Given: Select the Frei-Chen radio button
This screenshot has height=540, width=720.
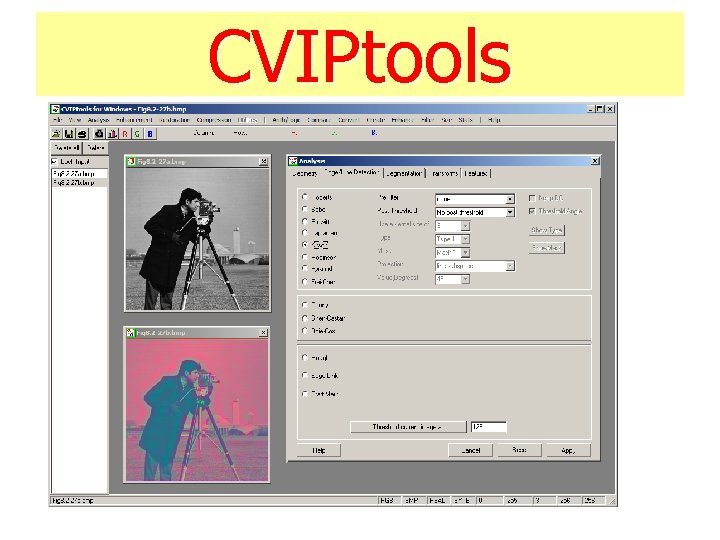Looking at the screenshot, I should point(305,281).
